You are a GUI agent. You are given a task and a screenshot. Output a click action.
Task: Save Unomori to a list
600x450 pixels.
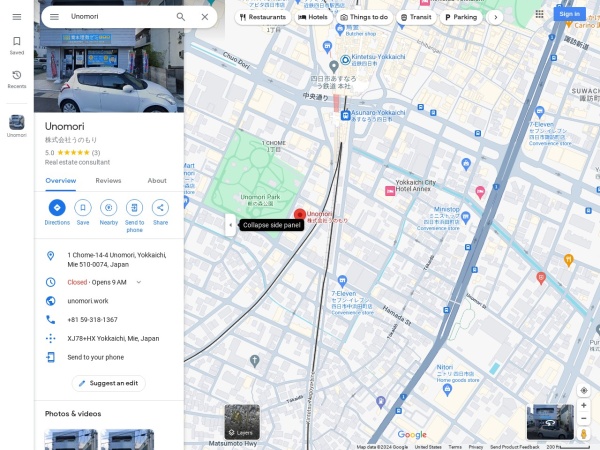point(83,213)
